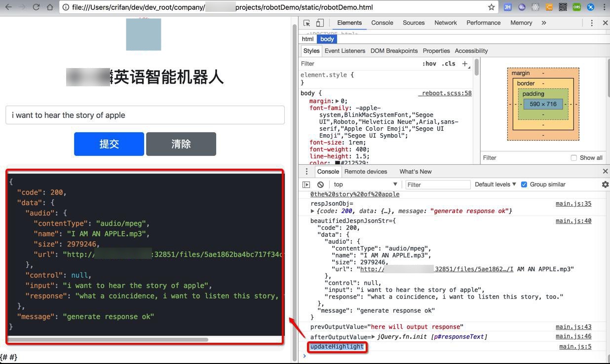Open the main.js:40 source link
610x364 pixels.
[x=573, y=221]
